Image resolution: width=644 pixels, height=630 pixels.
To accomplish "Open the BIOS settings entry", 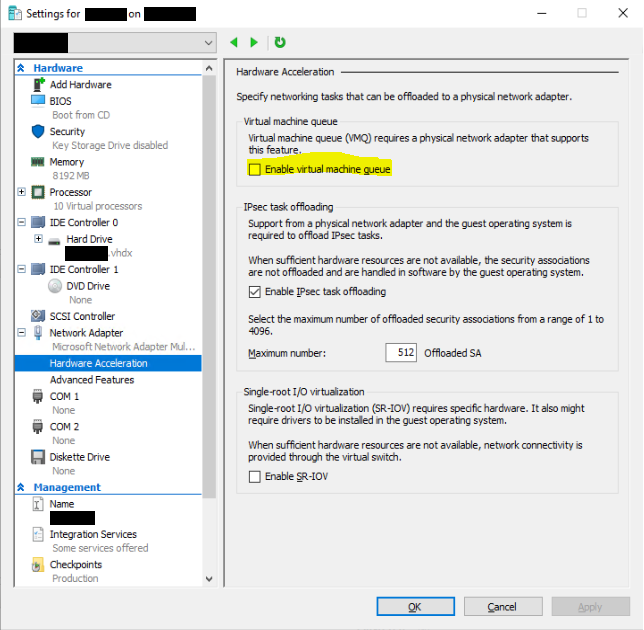I will [60, 101].
